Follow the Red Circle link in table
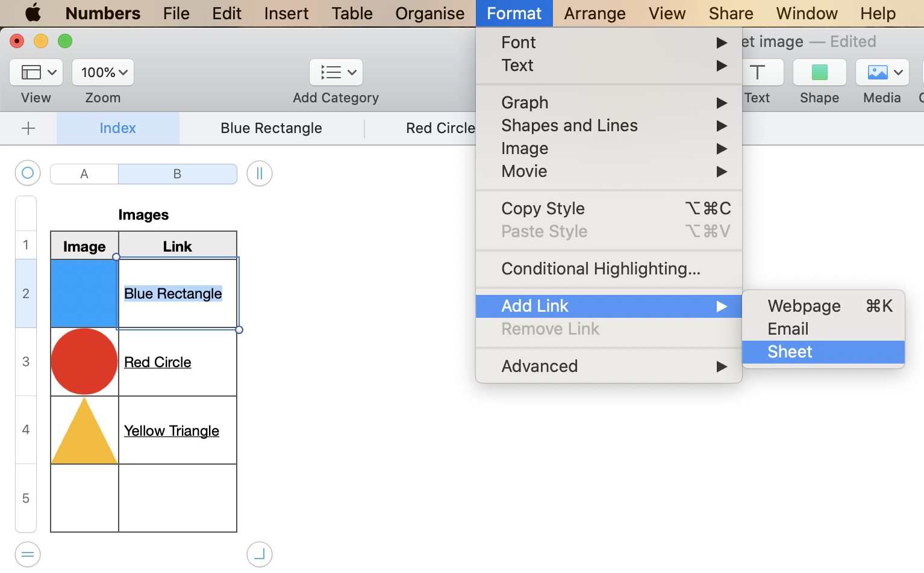The image size is (924, 573). (x=158, y=362)
